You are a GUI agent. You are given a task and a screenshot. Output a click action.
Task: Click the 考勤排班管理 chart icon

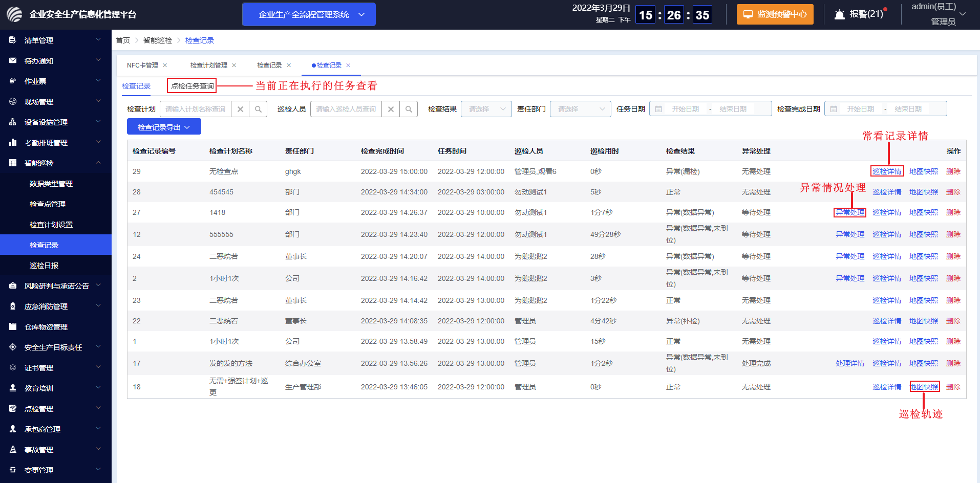pos(13,142)
